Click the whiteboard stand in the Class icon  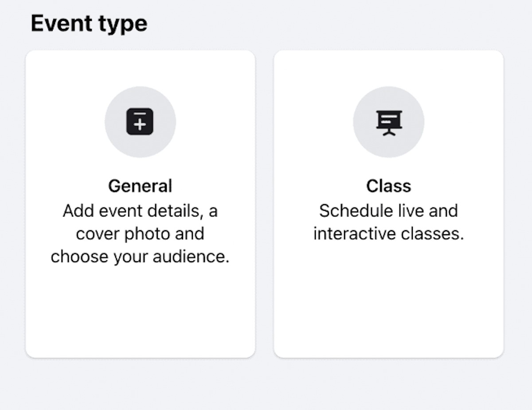pyautogui.click(x=389, y=132)
